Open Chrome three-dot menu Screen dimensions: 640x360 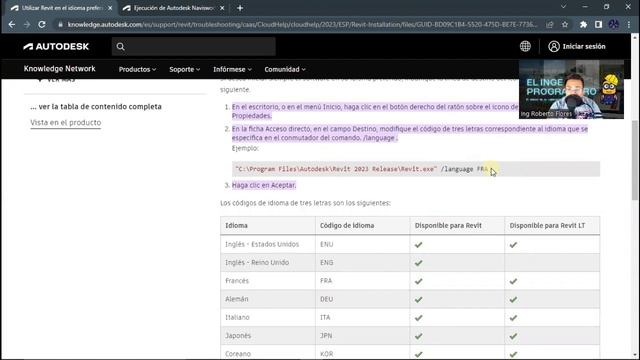pos(629,24)
